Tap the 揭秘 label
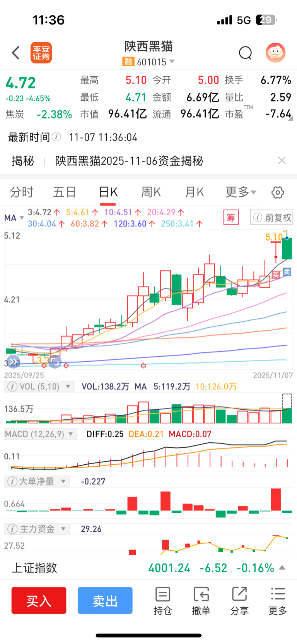 coord(23,161)
